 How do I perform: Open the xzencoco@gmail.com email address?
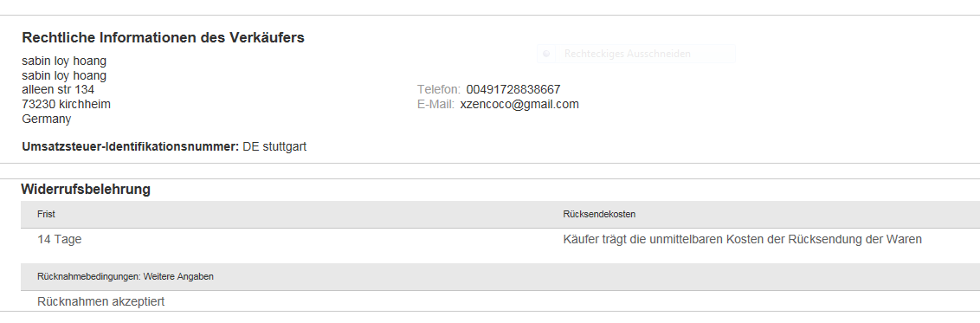[x=519, y=104]
